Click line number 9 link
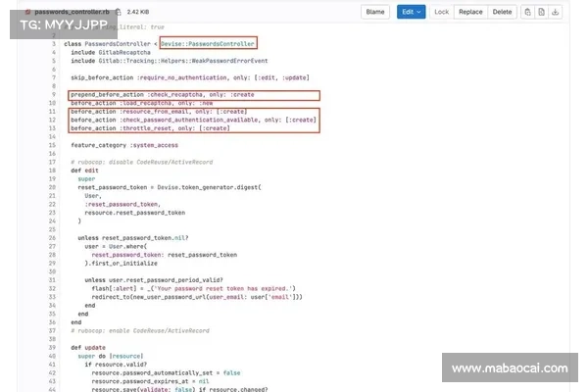 coord(54,94)
